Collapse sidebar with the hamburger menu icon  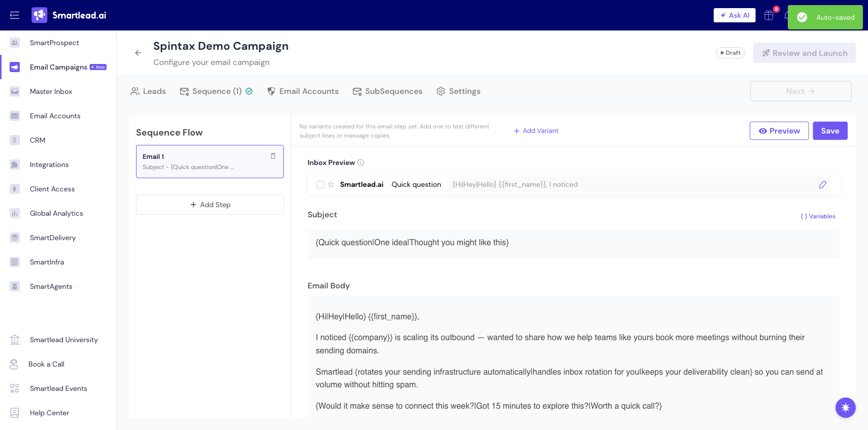click(15, 15)
